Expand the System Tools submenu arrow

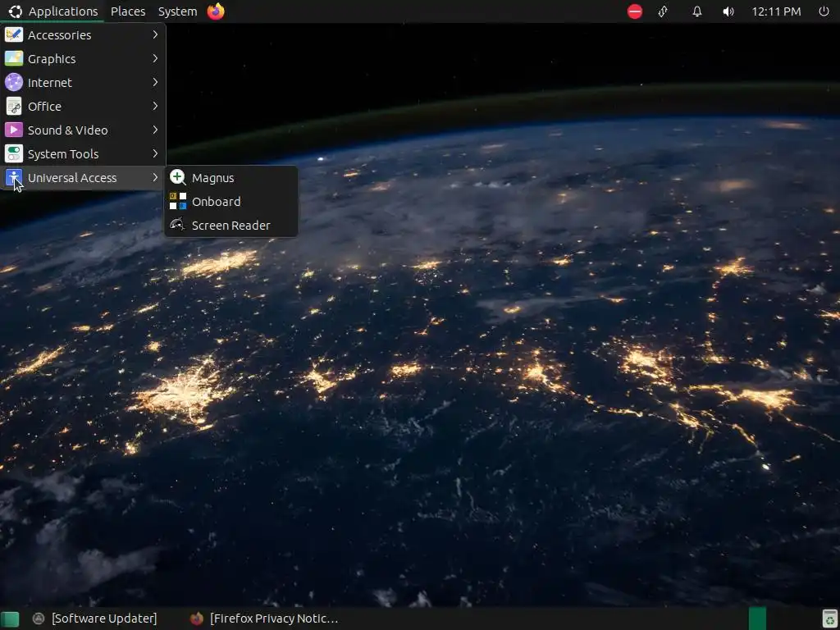pyautogui.click(x=155, y=153)
